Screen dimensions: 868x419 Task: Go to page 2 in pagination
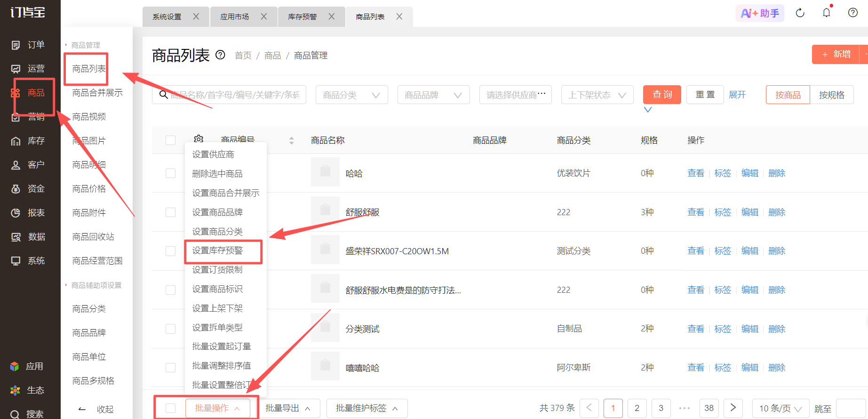coord(637,408)
